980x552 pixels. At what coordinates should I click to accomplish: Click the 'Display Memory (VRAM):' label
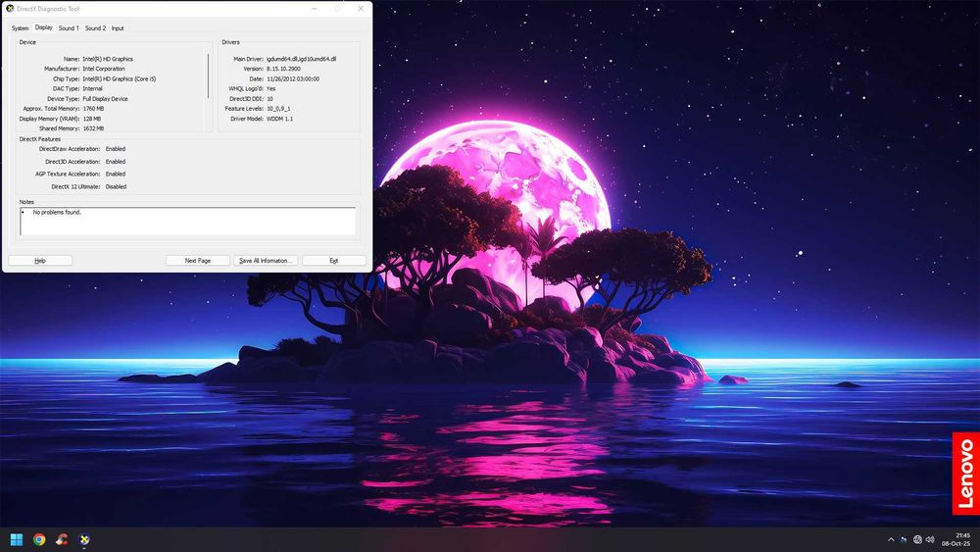[x=49, y=119]
